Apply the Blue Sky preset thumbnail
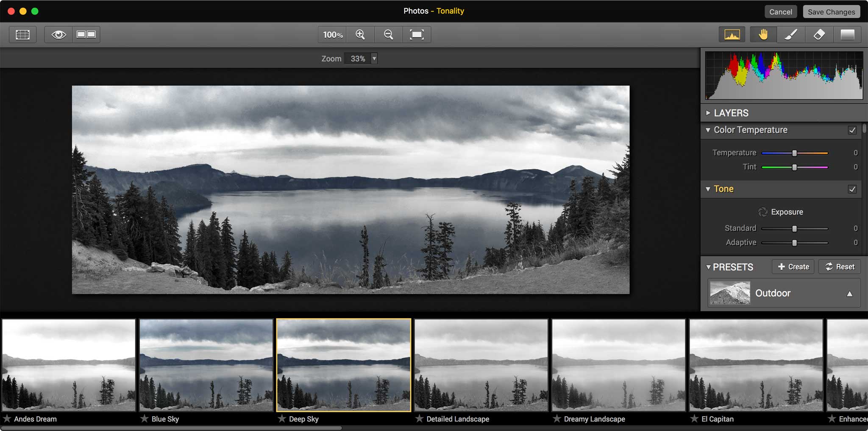This screenshot has width=868, height=431. point(206,365)
